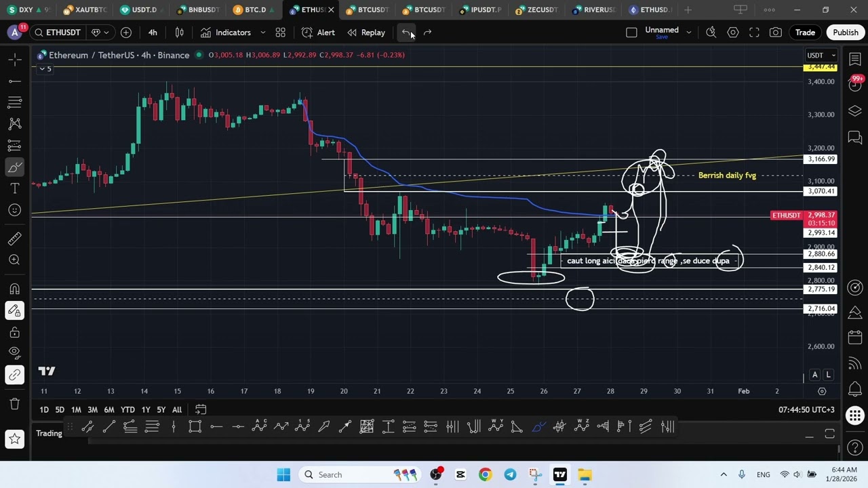
Task: Open the Unnamed layout dropdown arrow
Action: pyautogui.click(x=688, y=33)
